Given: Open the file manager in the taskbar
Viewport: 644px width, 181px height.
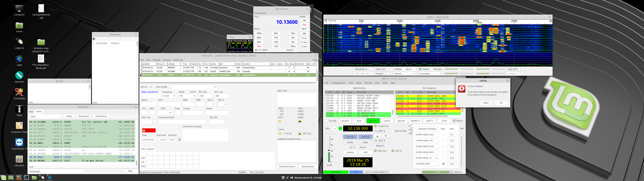Looking at the screenshot, I should point(34,177).
